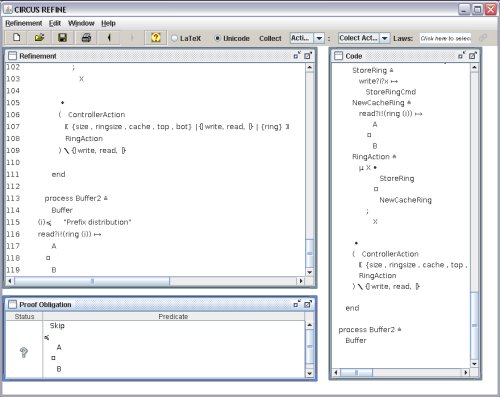
Task: Click Proof Obligation scroll down arrow
Action: (x=309, y=374)
